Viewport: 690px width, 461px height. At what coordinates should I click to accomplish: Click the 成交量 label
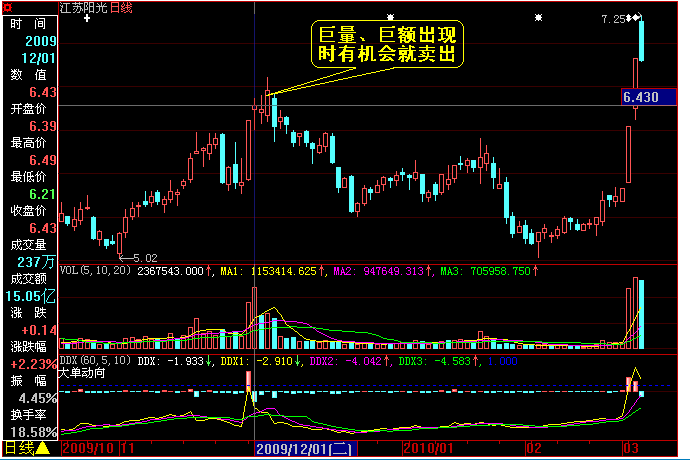coord(29,245)
